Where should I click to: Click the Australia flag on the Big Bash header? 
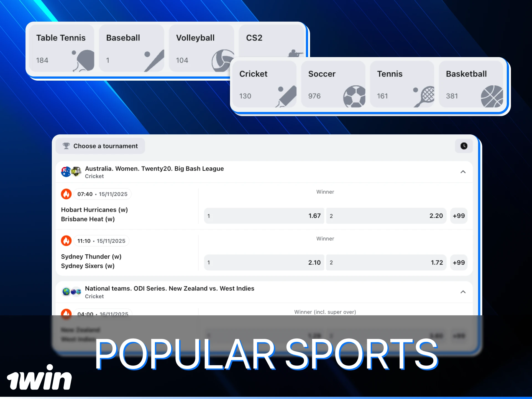[x=65, y=172]
